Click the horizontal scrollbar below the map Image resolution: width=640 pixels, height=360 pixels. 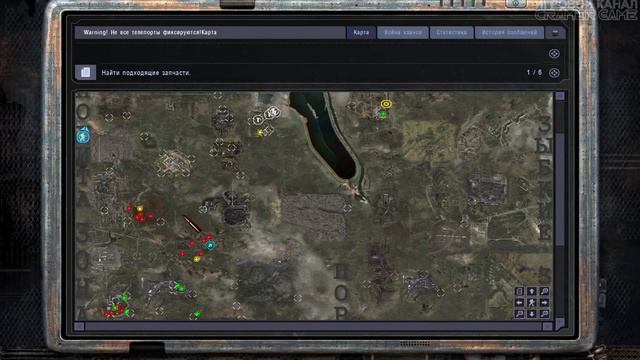(313, 327)
